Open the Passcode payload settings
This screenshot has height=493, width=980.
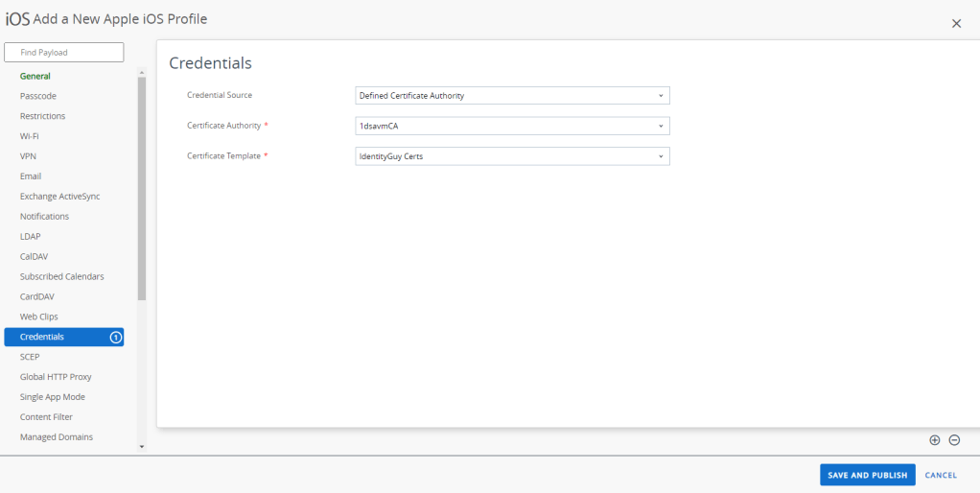click(38, 96)
